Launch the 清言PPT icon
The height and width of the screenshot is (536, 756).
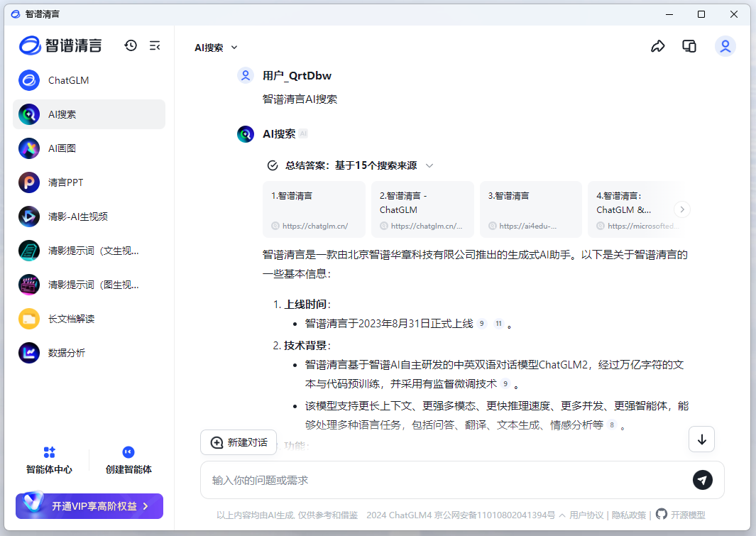(29, 182)
